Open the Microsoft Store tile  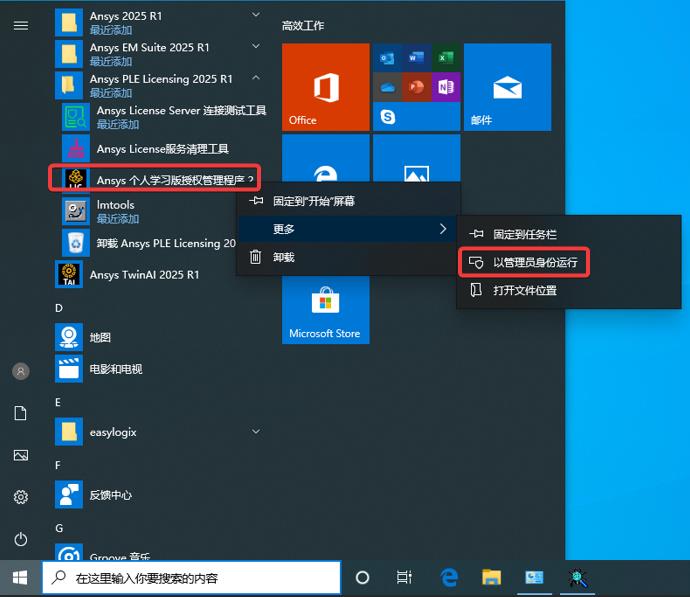[326, 310]
